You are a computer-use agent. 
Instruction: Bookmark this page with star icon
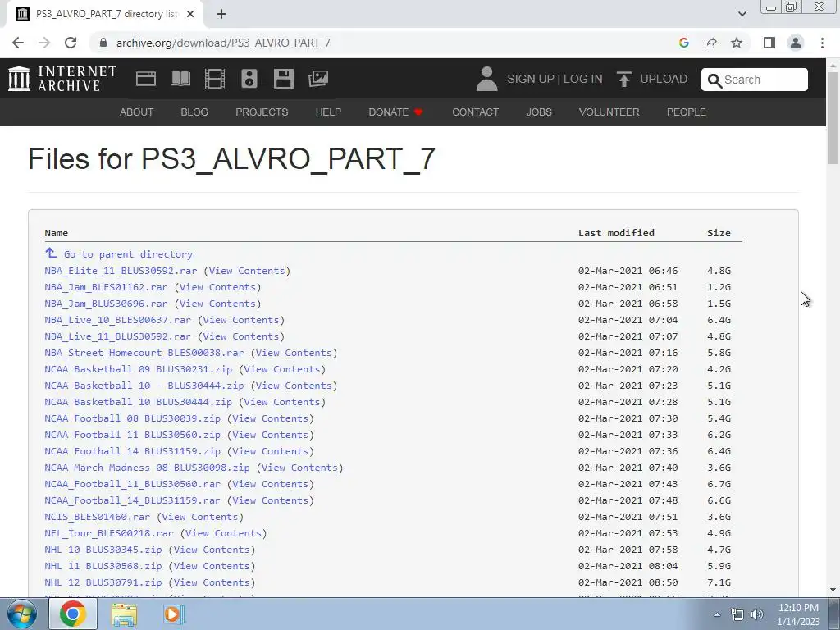(737, 43)
